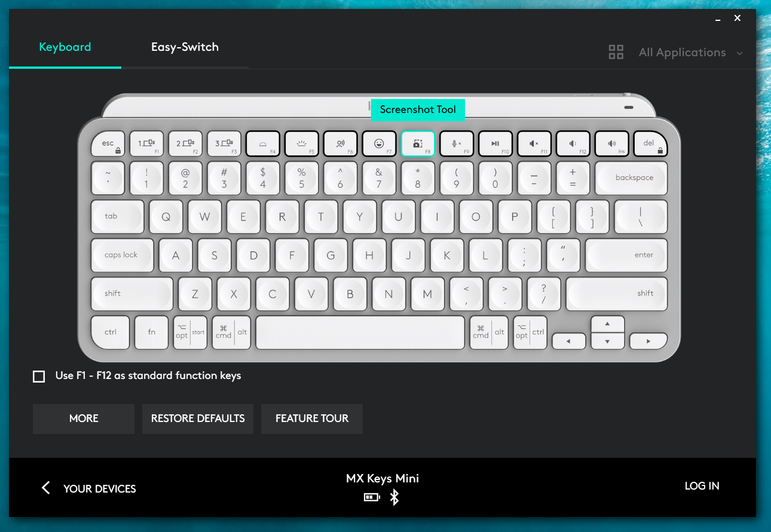
Task: Switch to the Easy-Switch tab
Action: click(185, 47)
